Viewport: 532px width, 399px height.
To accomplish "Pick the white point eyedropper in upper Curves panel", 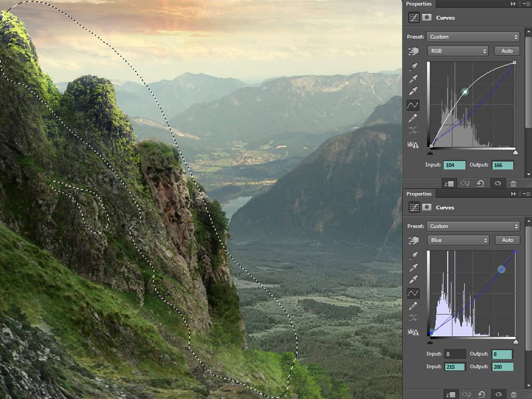I will 413,91.
